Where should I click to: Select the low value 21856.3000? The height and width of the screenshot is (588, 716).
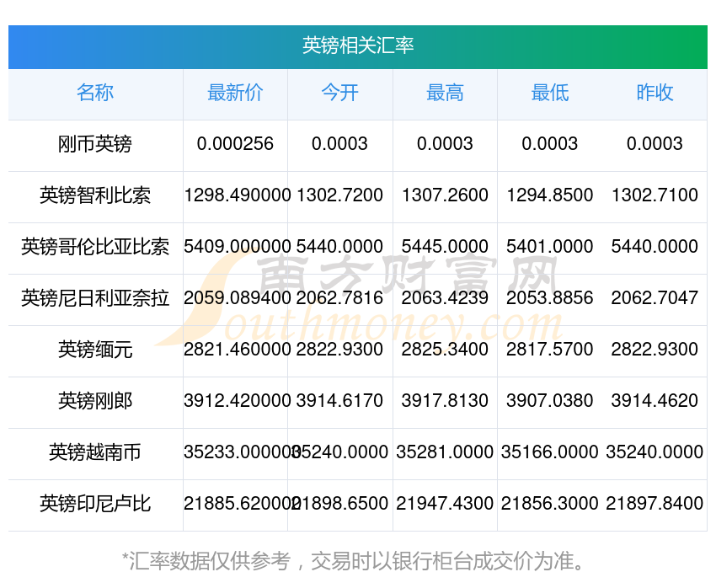click(550, 504)
